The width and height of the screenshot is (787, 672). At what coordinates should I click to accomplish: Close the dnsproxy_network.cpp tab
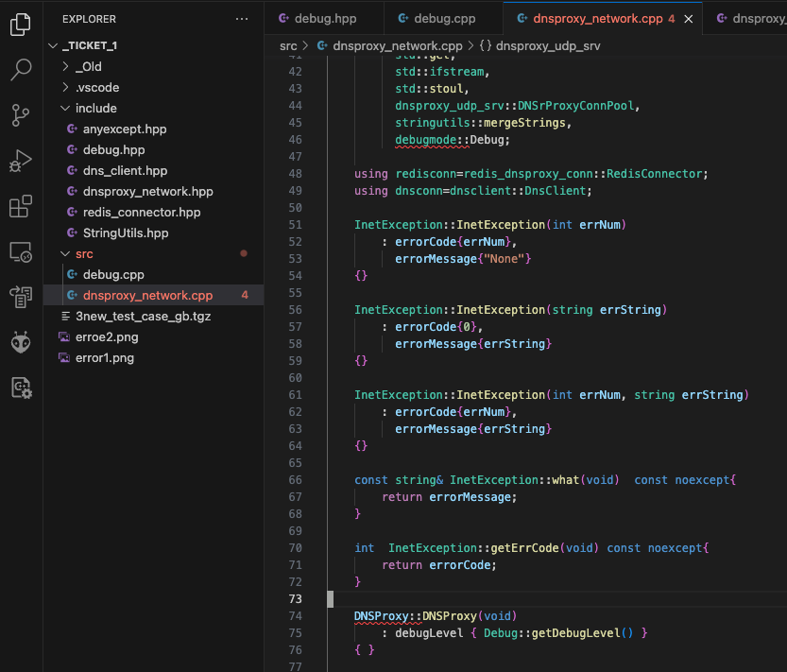point(688,17)
